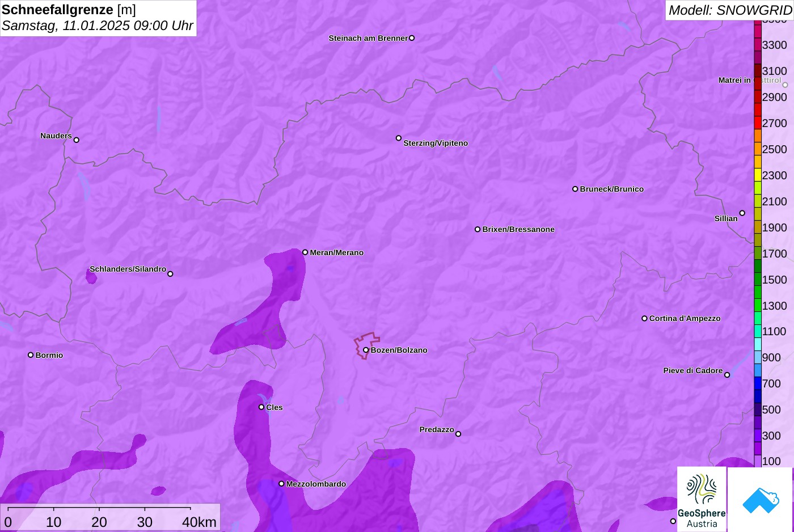Viewport: 794px width, 532px height.
Task: Click the yellow legend swatch at 2300
Action: tap(758, 175)
